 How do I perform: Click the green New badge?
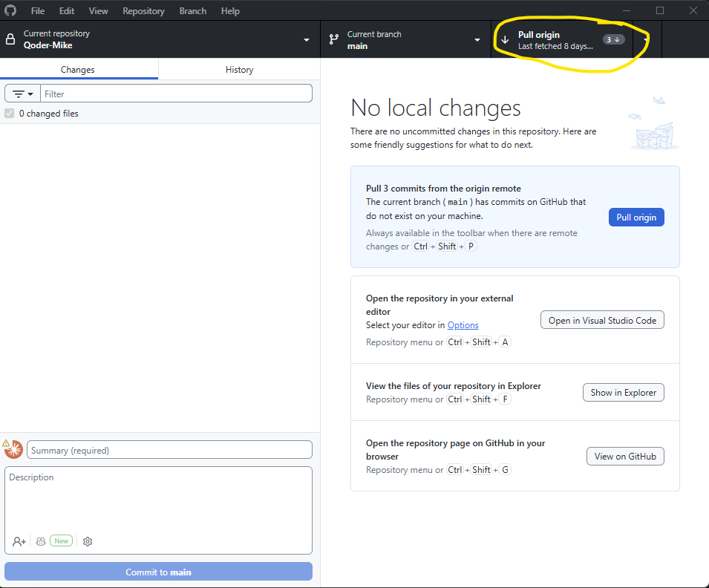(x=61, y=541)
